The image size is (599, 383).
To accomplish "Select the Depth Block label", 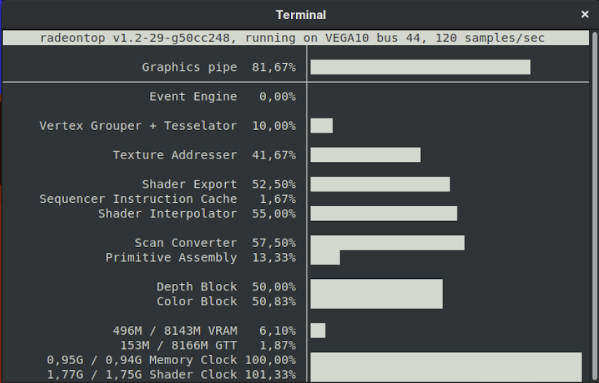I will (197, 286).
